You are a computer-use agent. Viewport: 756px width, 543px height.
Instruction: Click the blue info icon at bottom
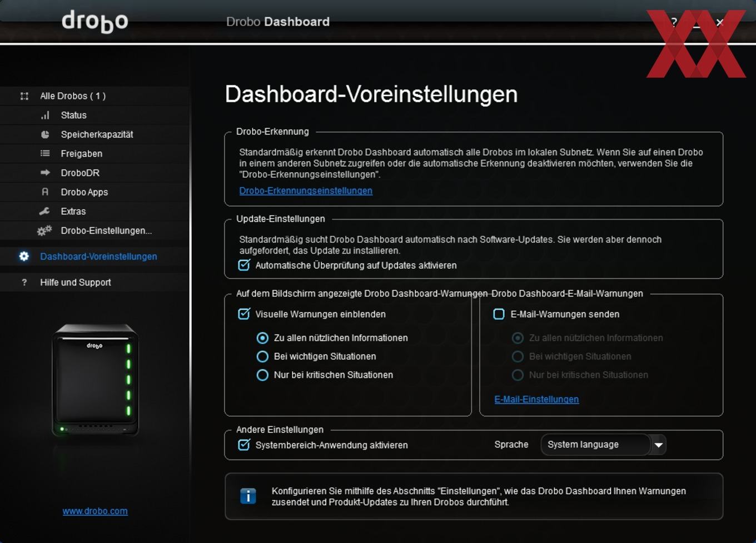tap(248, 496)
